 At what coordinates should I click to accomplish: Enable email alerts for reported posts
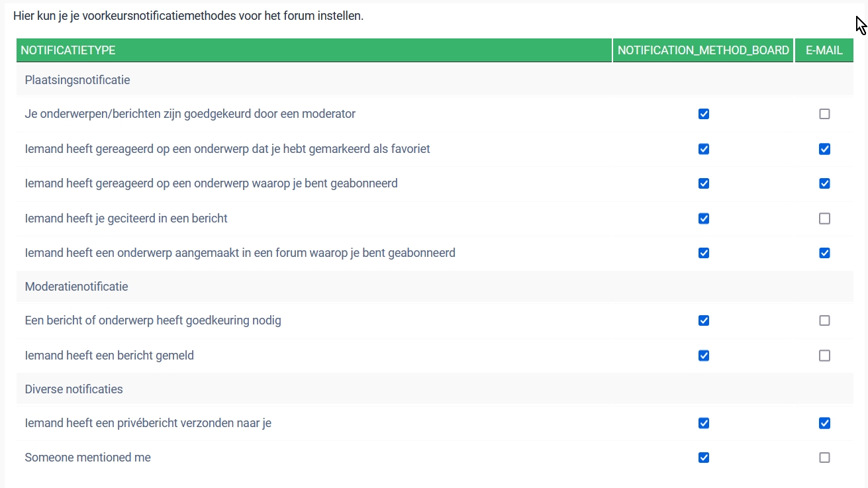coord(824,356)
